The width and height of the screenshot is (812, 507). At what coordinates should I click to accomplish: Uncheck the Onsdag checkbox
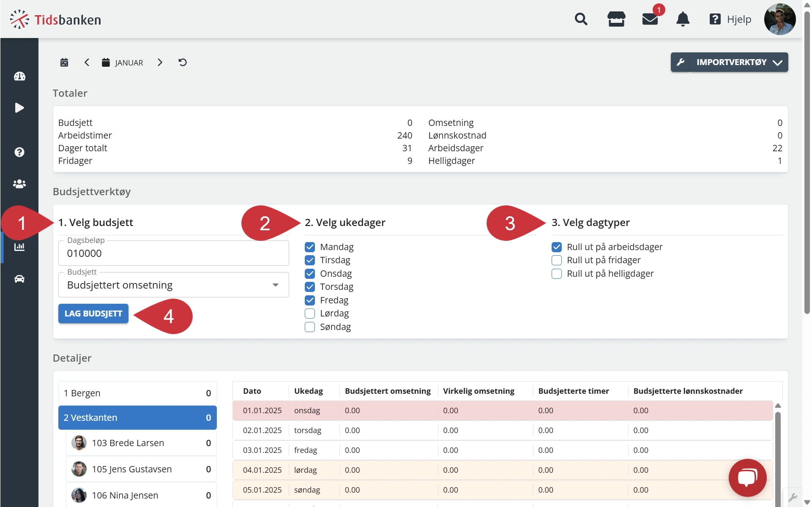click(x=310, y=273)
